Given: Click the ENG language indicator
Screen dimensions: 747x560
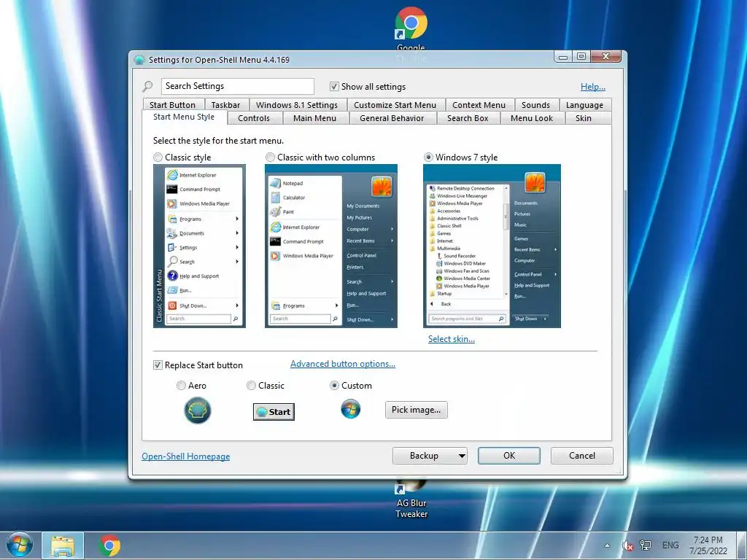Looking at the screenshot, I should click(x=670, y=545).
